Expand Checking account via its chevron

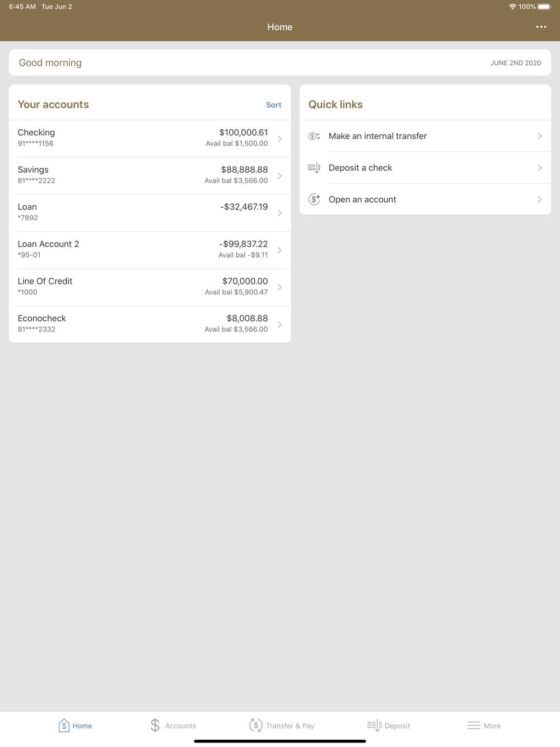pyautogui.click(x=279, y=138)
